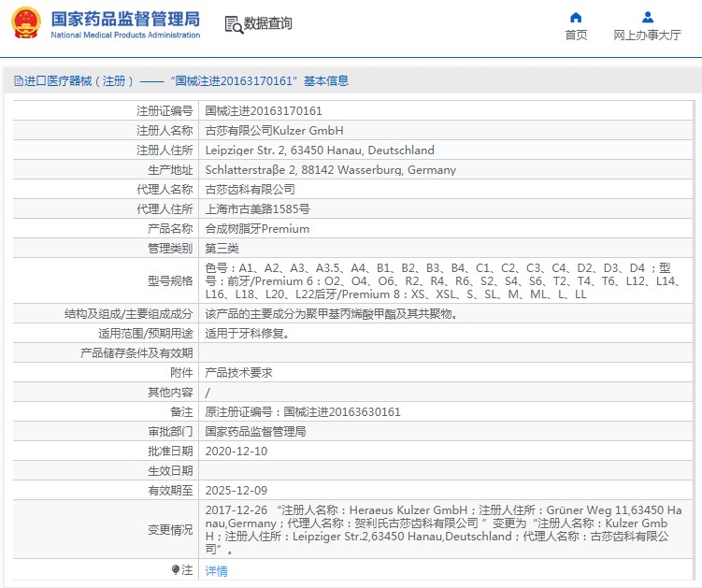The image size is (702, 588).
Task: Click the expiry date 2025-12-09
Action: click(x=236, y=491)
